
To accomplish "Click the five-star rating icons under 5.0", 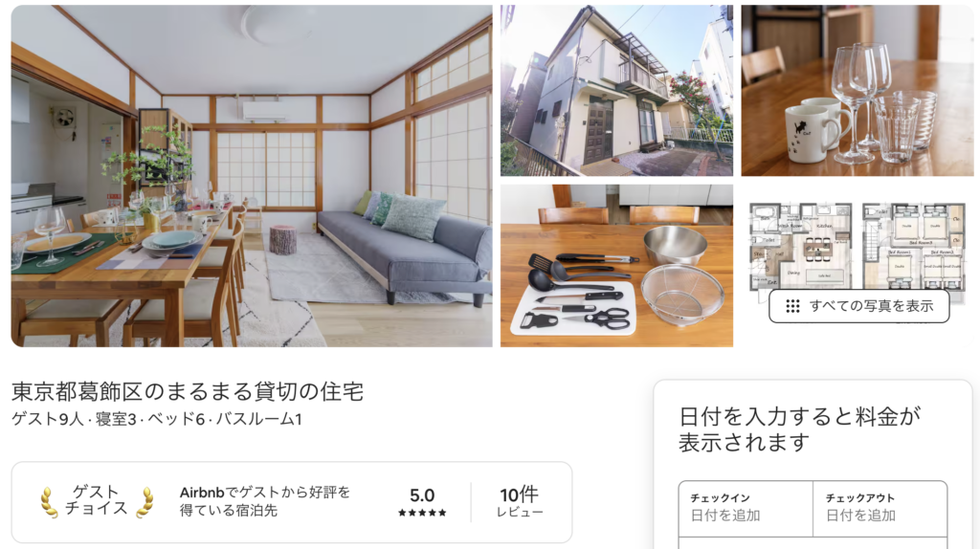I will coord(422,513).
